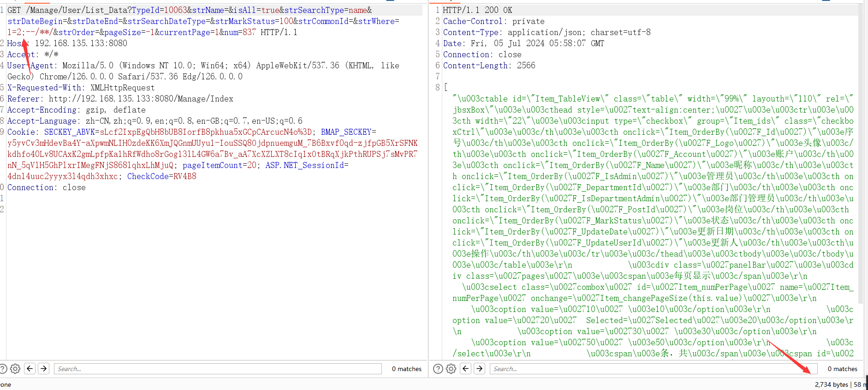
Task: Click the X-Requested-With header line
Action: [x=81, y=88]
